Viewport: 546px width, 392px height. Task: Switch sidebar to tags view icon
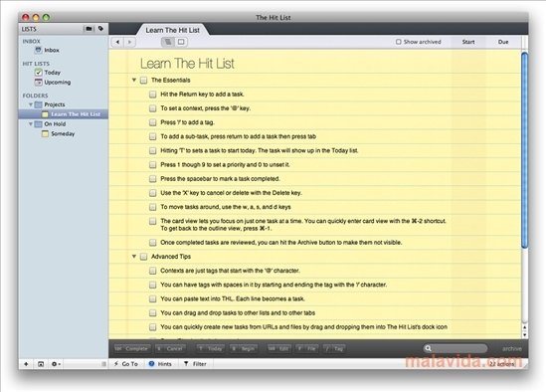coord(100,29)
